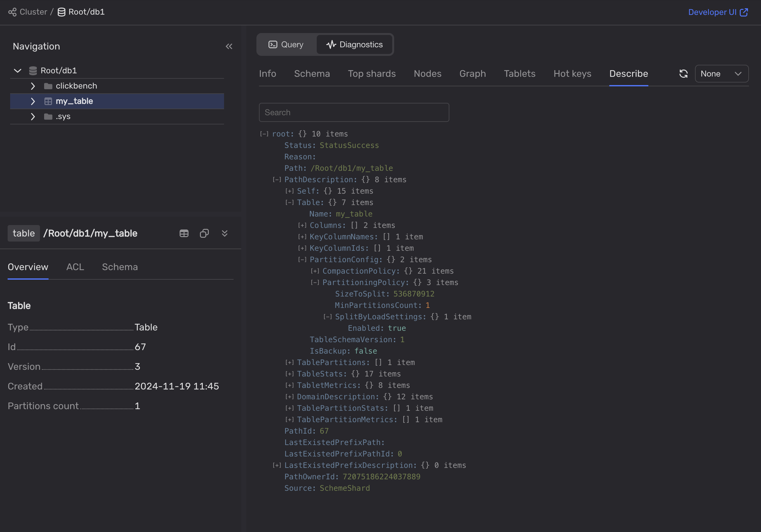The width and height of the screenshot is (761, 532).
Task: Switch to the Top shards tab
Action: pyautogui.click(x=372, y=74)
